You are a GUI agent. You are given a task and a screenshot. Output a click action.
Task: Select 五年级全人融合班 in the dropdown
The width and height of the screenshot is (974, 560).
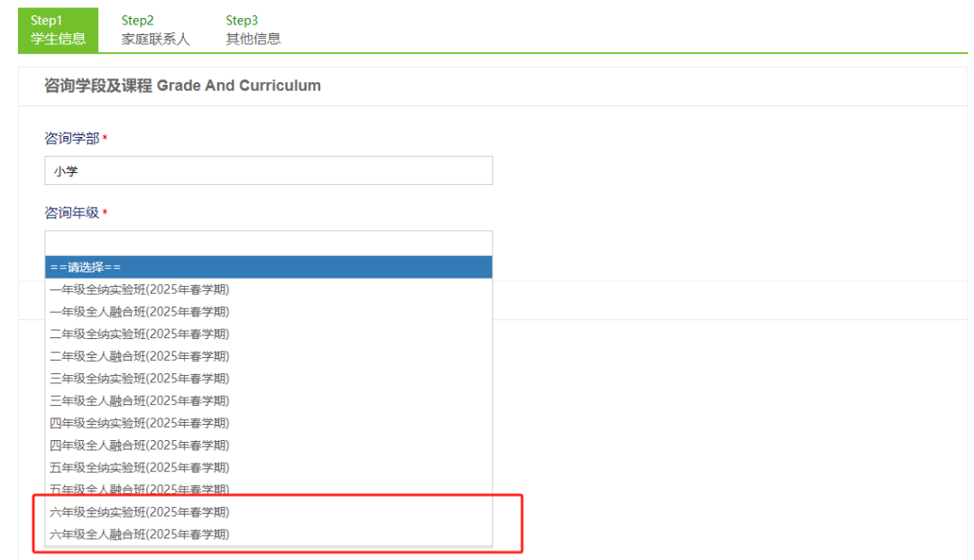pyautogui.click(x=140, y=490)
